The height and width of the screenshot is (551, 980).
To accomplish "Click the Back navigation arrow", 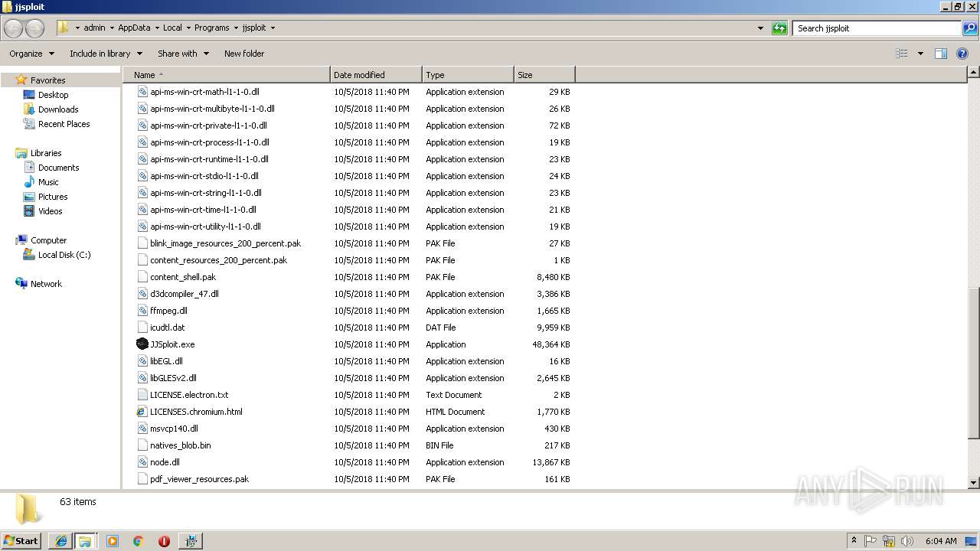I will [x=14, y=28].
